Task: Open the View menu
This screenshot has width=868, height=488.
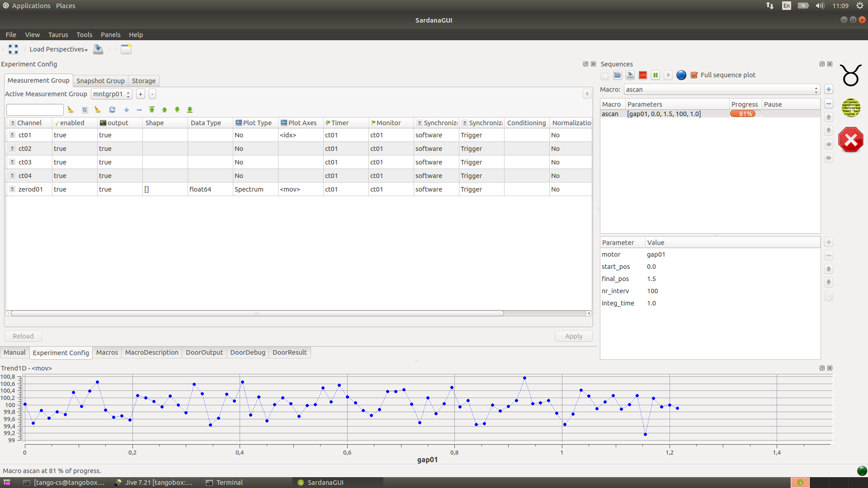Action: point(32,35)
